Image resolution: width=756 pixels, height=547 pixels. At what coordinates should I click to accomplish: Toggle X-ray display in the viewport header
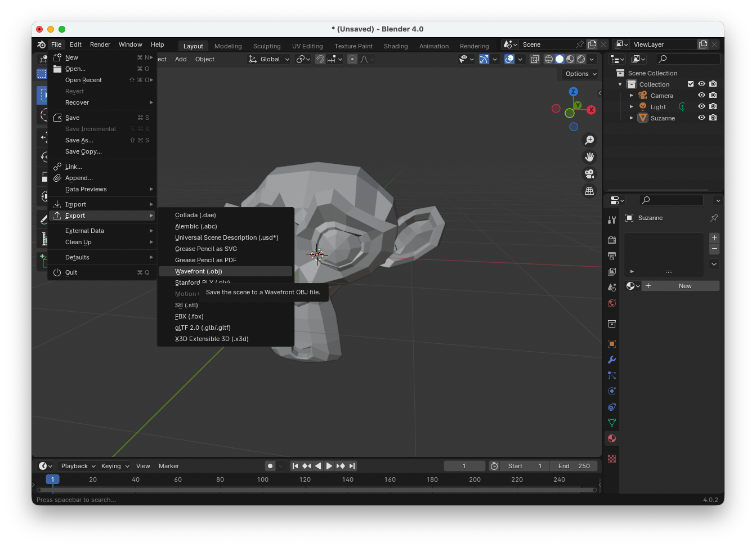point(534,59)
